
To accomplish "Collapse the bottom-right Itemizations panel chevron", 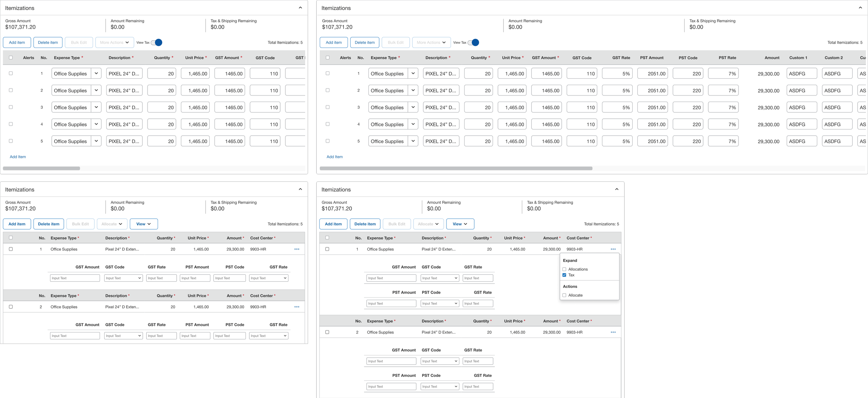I will click(x=617, y=189).
